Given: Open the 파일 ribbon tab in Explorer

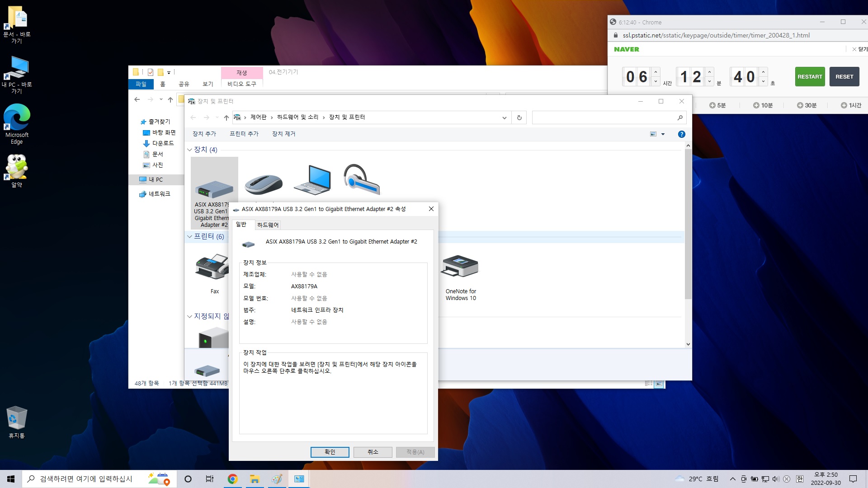Looking at the screenshot, I should click(141, 84).
